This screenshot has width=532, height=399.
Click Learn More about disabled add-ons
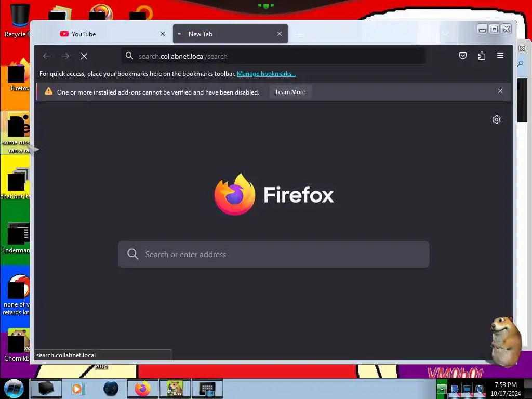pos(290,92)
